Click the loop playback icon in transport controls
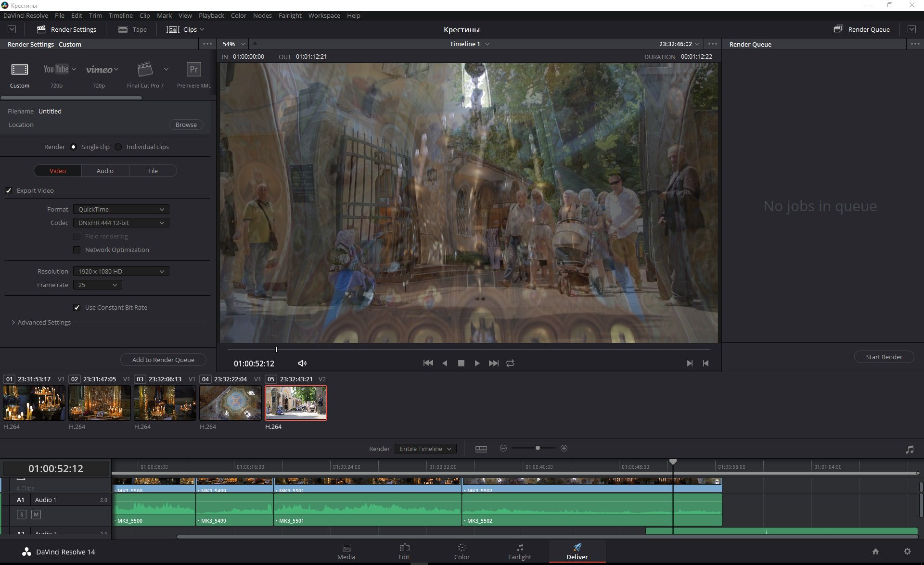Image resolution: width=924 pixels, height=565 pixels. (511, 363)
